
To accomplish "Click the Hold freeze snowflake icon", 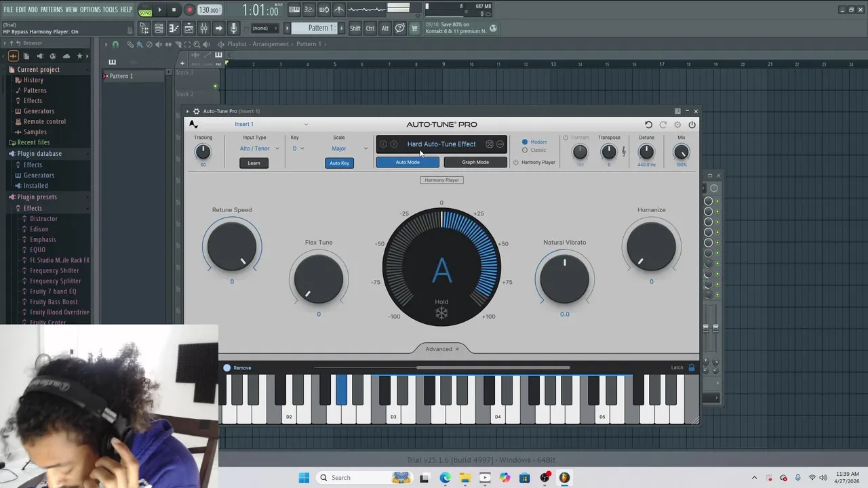I will (x=441, y=313).
